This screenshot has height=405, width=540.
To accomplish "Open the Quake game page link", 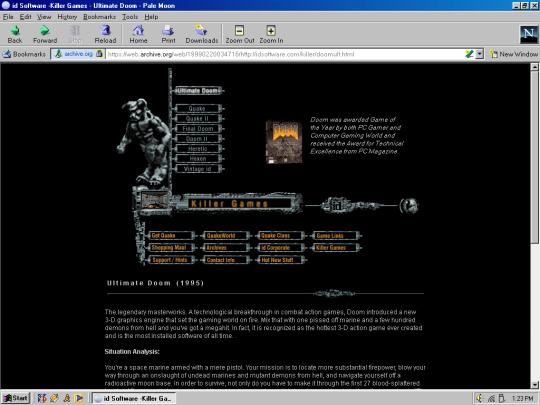I will coord(198,109).
